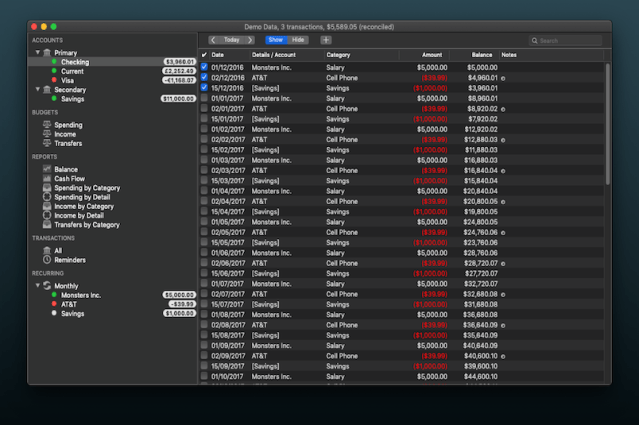Select the Hide segment button

298,40
